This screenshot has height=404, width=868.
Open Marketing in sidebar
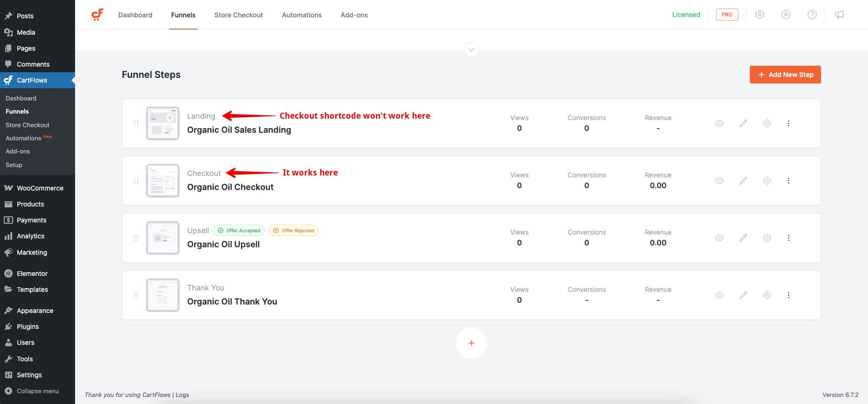click(38, 252)
